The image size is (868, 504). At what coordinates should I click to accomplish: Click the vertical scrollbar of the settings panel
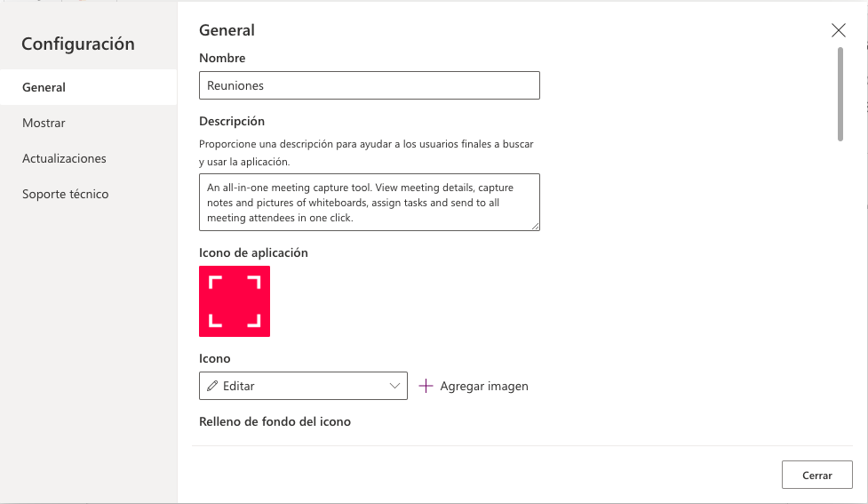click(840, 93)
